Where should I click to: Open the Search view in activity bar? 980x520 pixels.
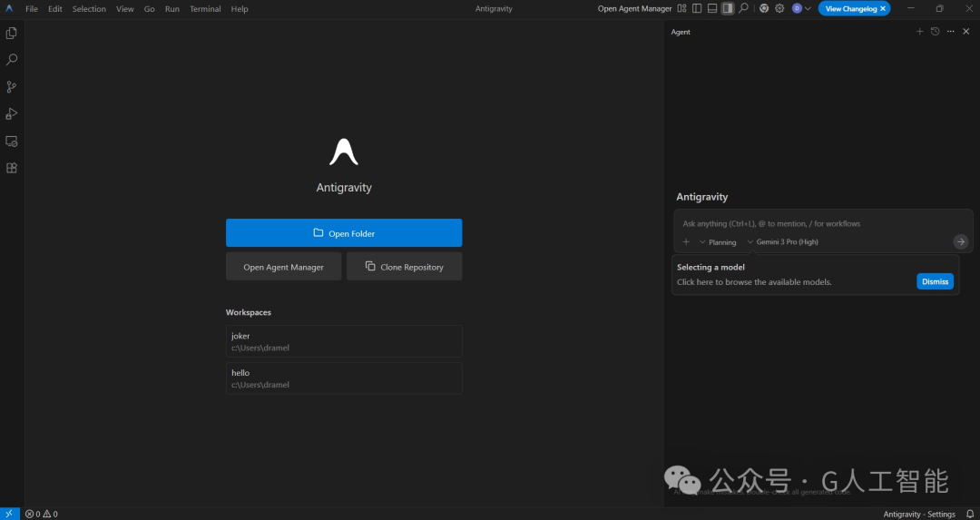pyautogui.click(x=12, y=60)
